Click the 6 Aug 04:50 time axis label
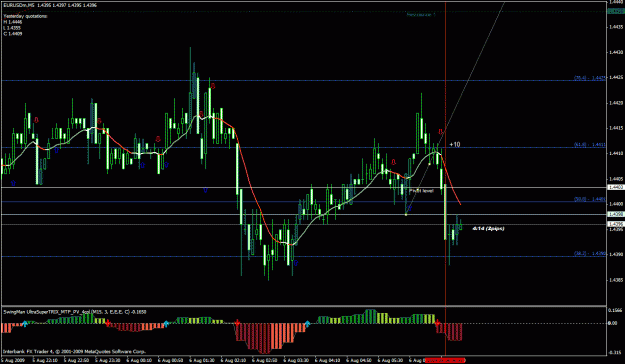This screenshot has height=364, width=625. click(x=359, y=360)
